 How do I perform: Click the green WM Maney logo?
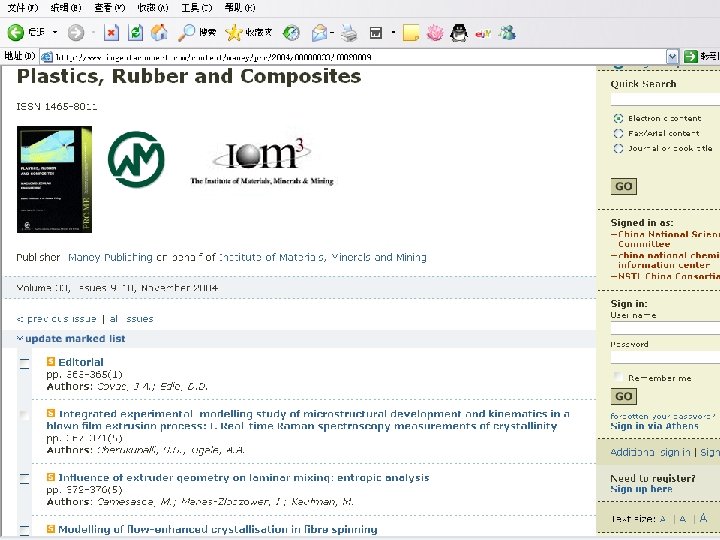(x=136, y=159)
